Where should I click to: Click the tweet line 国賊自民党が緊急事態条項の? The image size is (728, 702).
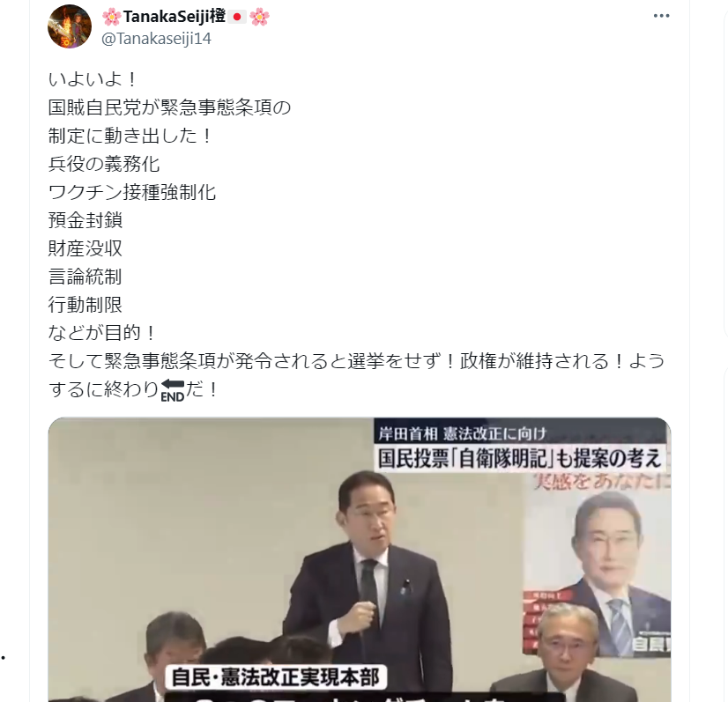[x=170, y=107]
